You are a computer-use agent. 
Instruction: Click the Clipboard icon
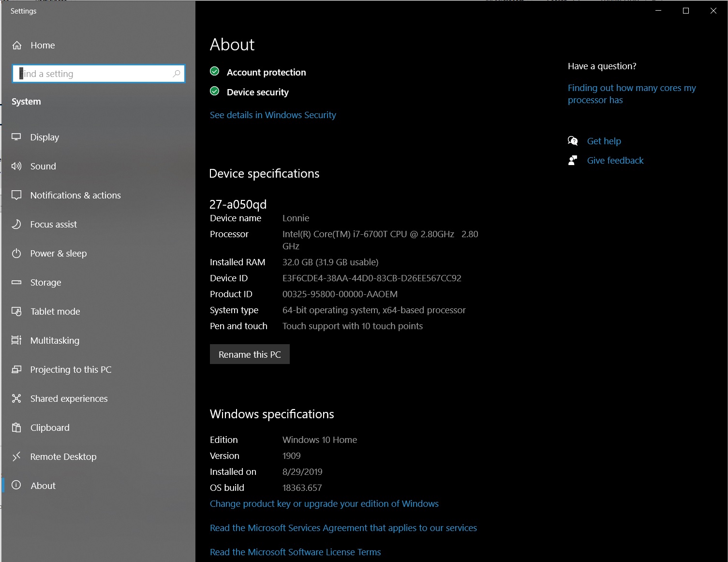pyautogui.click(x=16, y=427)
